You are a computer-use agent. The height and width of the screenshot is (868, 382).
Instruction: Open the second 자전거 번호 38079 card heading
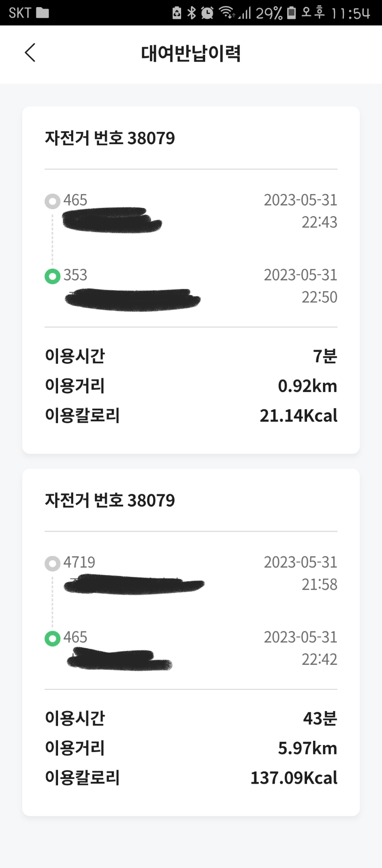tap(110, 500)
